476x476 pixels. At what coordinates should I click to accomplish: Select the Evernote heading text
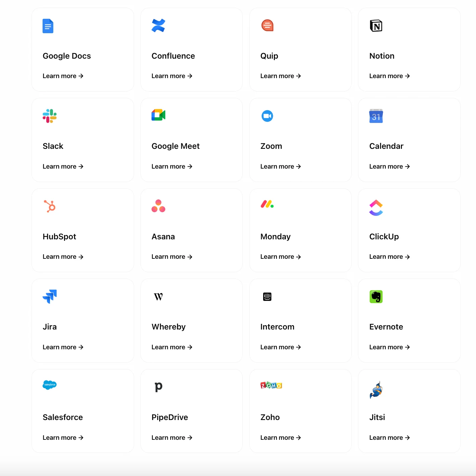[x=386, y=327]
